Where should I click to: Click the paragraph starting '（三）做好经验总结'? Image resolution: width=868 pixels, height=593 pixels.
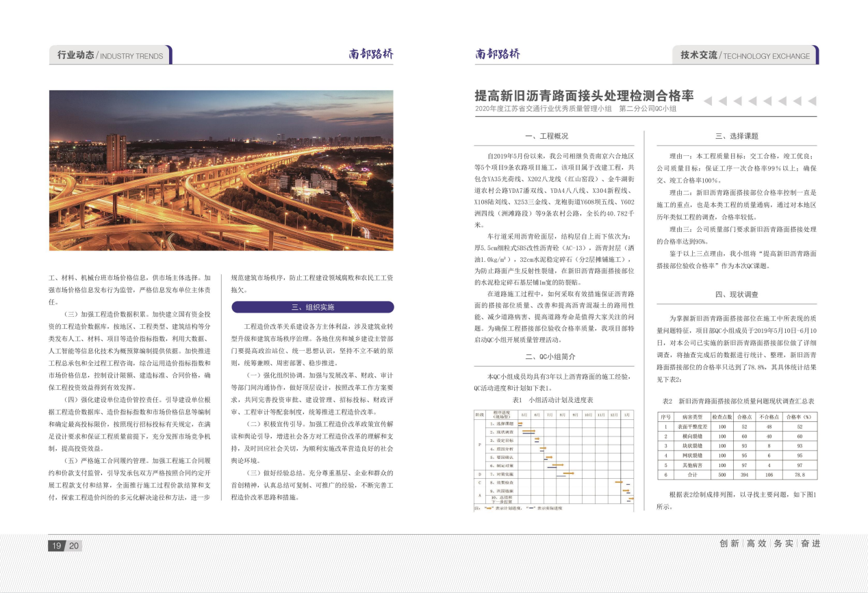coord(311,485)
